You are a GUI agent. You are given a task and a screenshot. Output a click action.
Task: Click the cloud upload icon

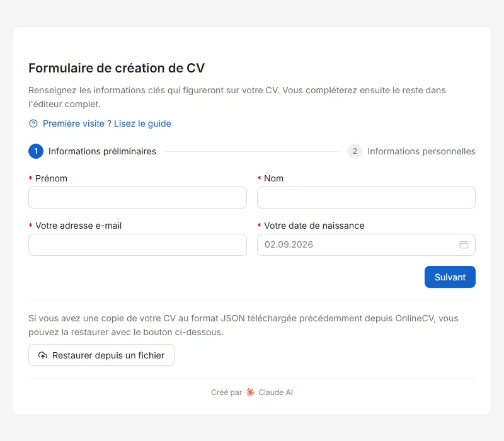coord(43,355)
